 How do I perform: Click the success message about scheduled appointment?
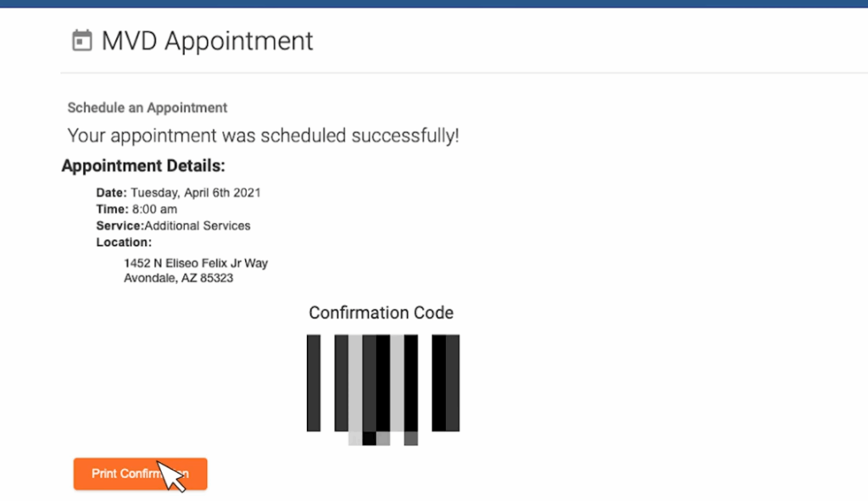263,136
